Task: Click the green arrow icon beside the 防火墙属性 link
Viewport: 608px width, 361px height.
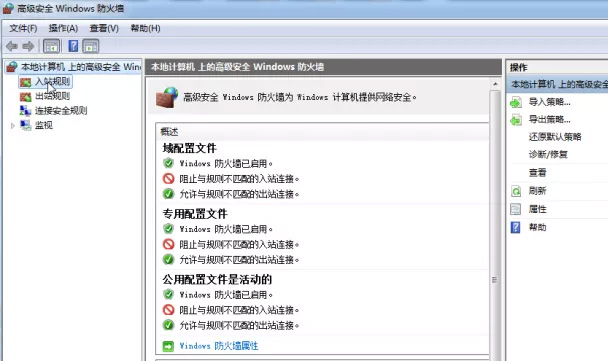Action: pyautogui.click(x=168, y=346)
